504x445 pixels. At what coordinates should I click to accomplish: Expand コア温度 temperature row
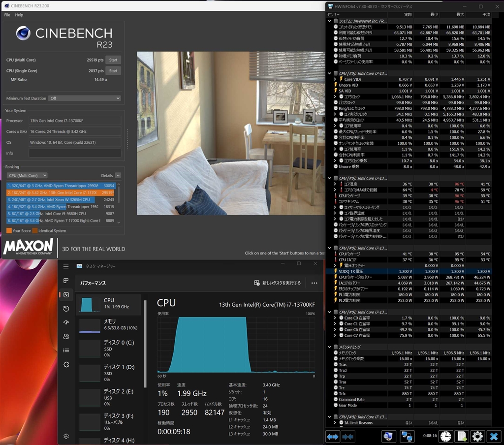[335, 184]
